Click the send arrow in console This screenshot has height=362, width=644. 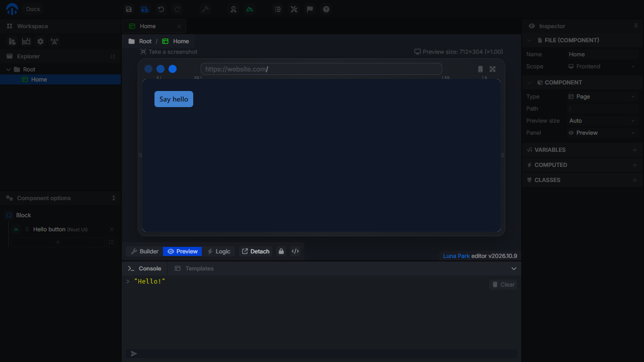click(x=134, y=354)
